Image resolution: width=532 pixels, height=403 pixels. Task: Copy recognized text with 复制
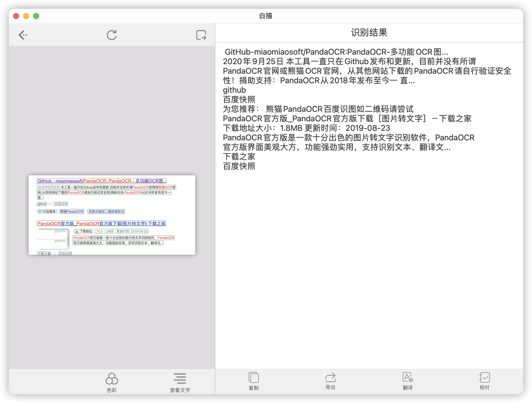coord(254,381)
